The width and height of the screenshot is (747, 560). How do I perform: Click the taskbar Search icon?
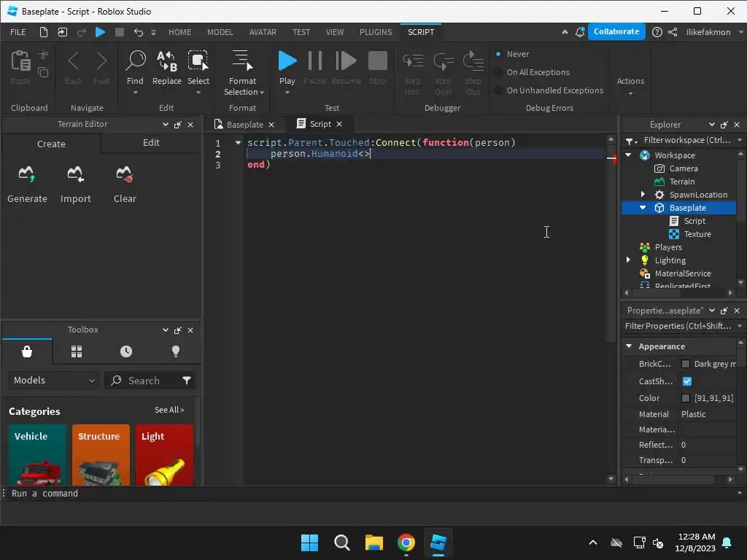(341, 542)
